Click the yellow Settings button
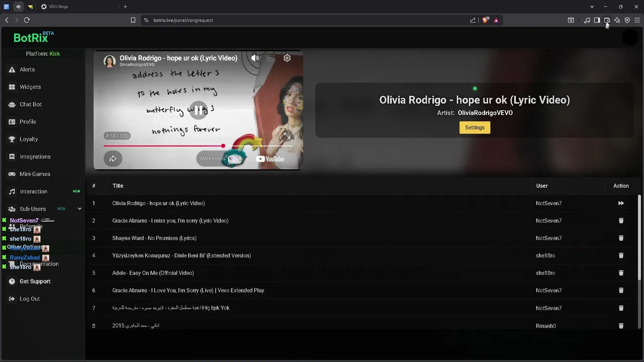 click(474, 128)
